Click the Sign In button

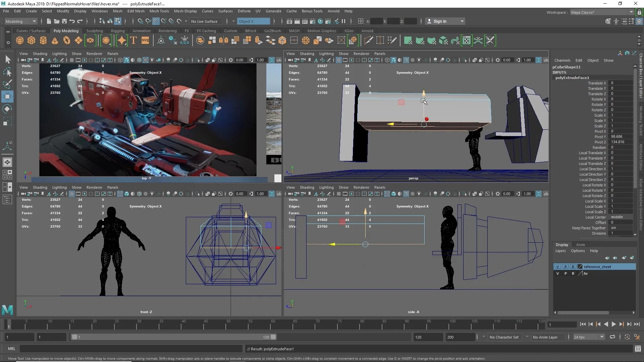point(440,21)
